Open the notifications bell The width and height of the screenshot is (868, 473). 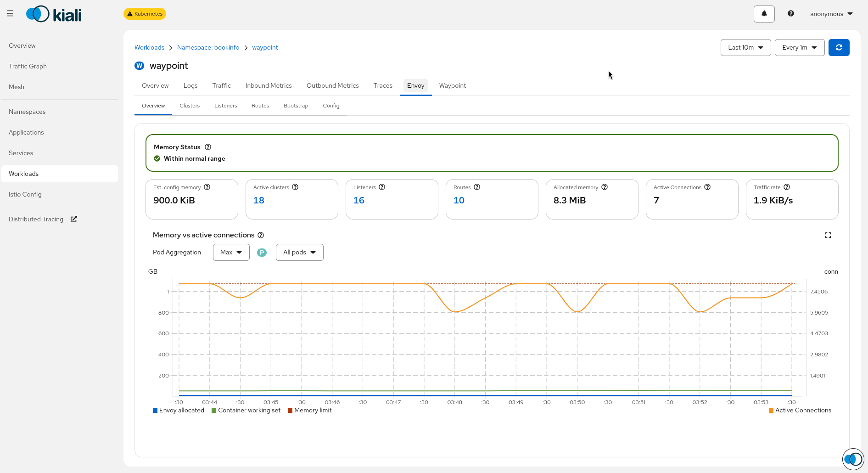(x=764, y=14)
